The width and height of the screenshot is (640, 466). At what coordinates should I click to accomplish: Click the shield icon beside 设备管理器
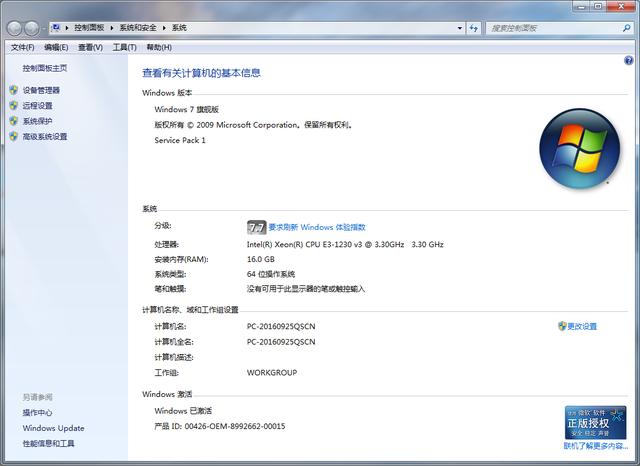(x=13, y=90)
